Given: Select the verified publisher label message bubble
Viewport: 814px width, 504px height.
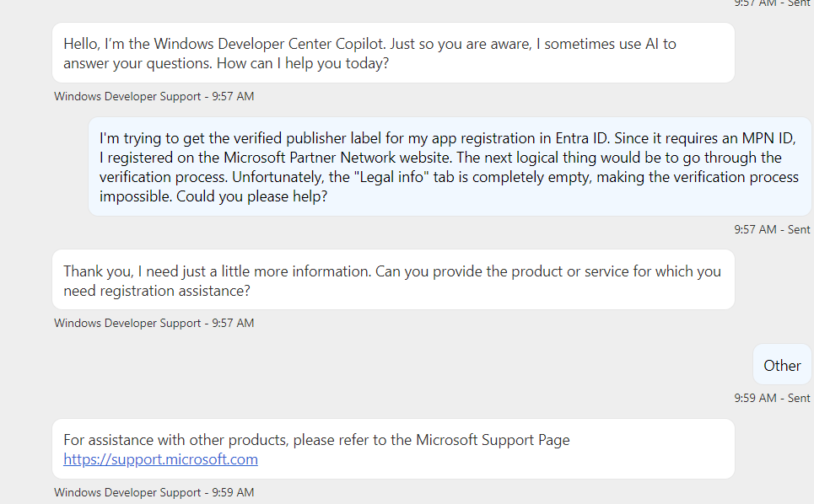Looking at the screenshot, I should point(450,166).
